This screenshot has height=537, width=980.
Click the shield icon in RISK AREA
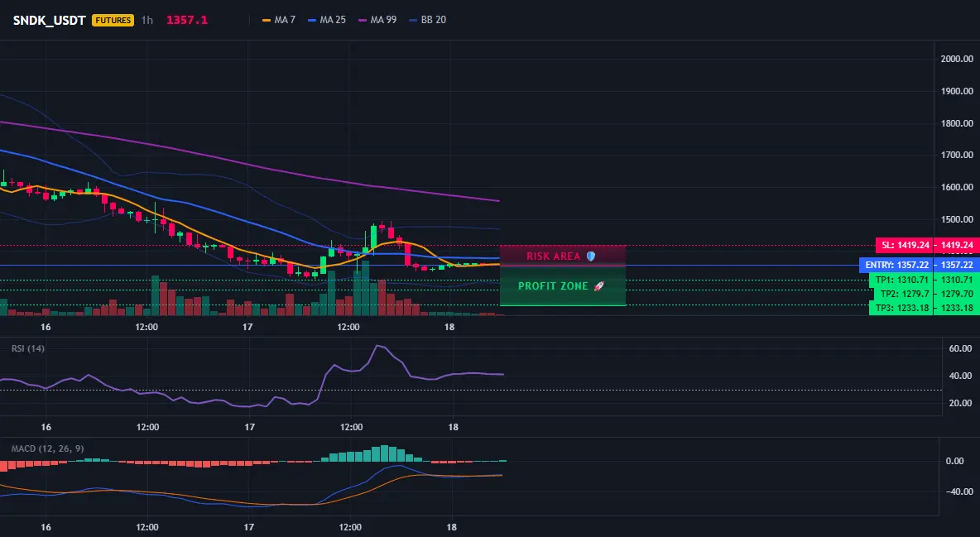point(591,257)
